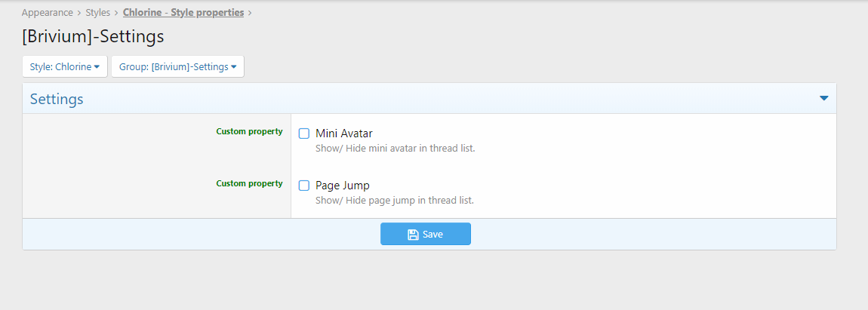Click the caret arrow beside Style: Chlorine
Image resolution: width=868 pixels, height=310 pixels.
97,67
